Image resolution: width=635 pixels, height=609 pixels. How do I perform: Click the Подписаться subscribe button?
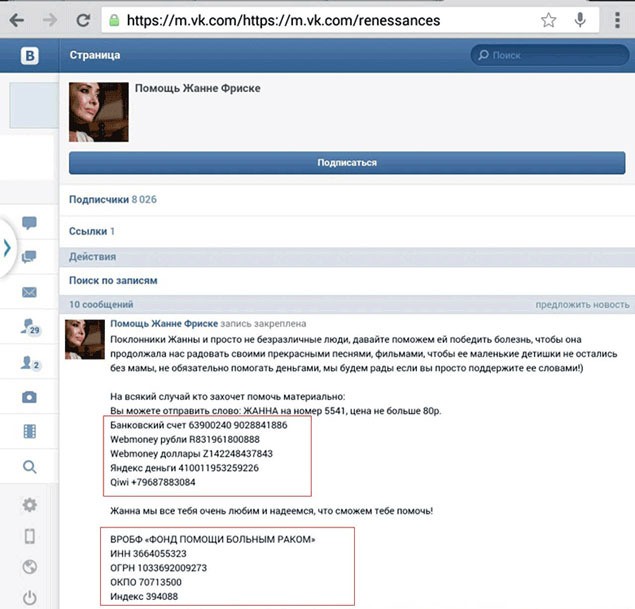[x=347, y=163]
